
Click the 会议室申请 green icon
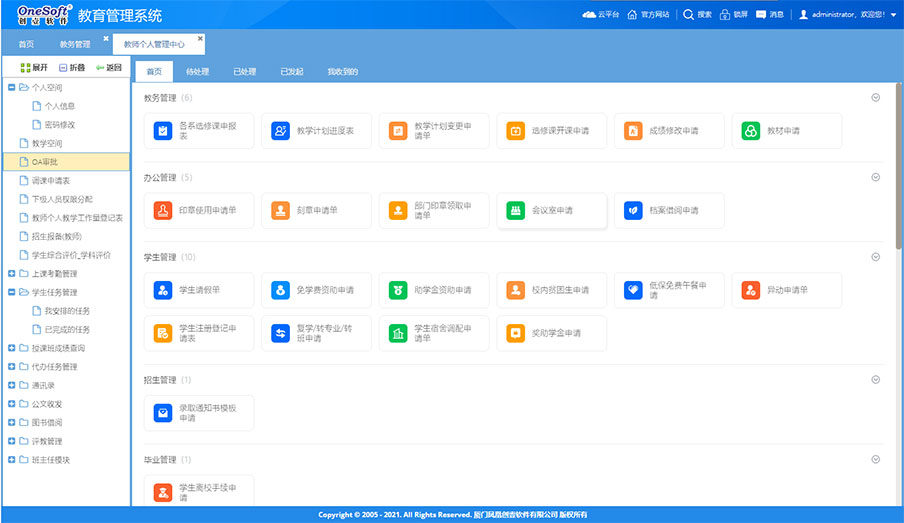tap(515, 211)
